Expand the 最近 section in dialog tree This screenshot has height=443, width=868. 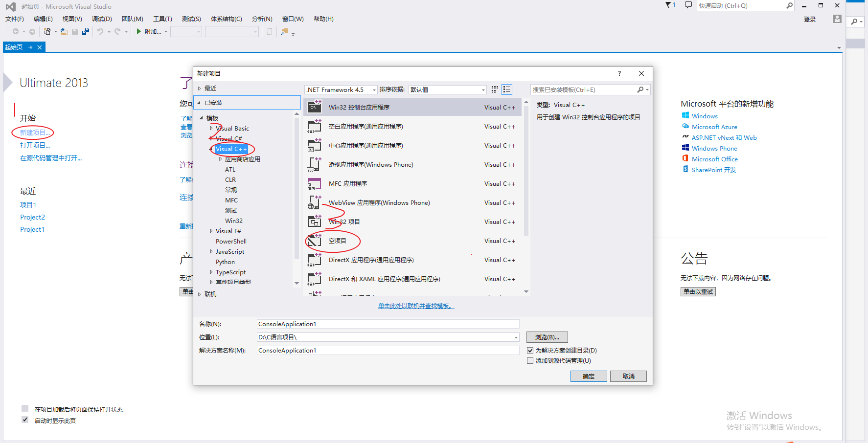click(x=199, y=89)
